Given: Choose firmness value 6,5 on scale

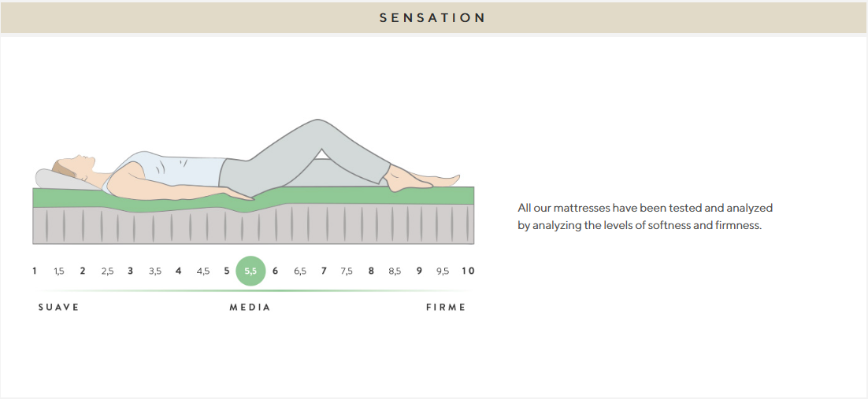Looking at the screenshot, I should (300, 271).
